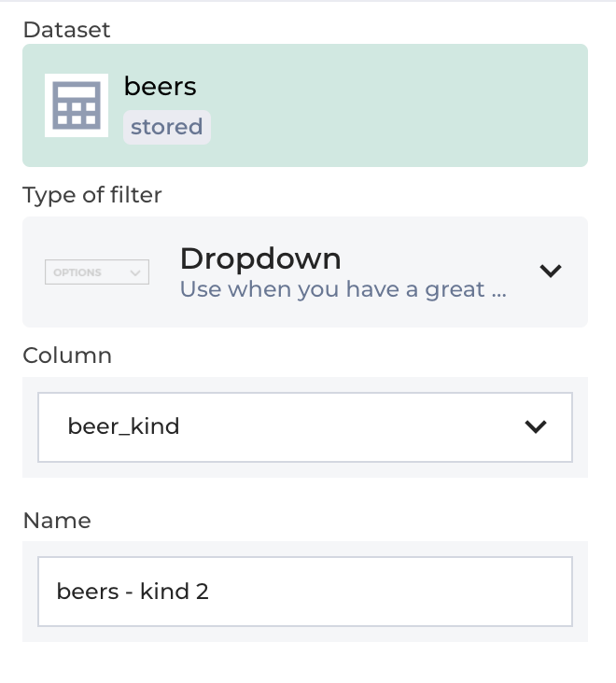
Task: Click the chevron in the Column select
Action: (x=535, y=427)
